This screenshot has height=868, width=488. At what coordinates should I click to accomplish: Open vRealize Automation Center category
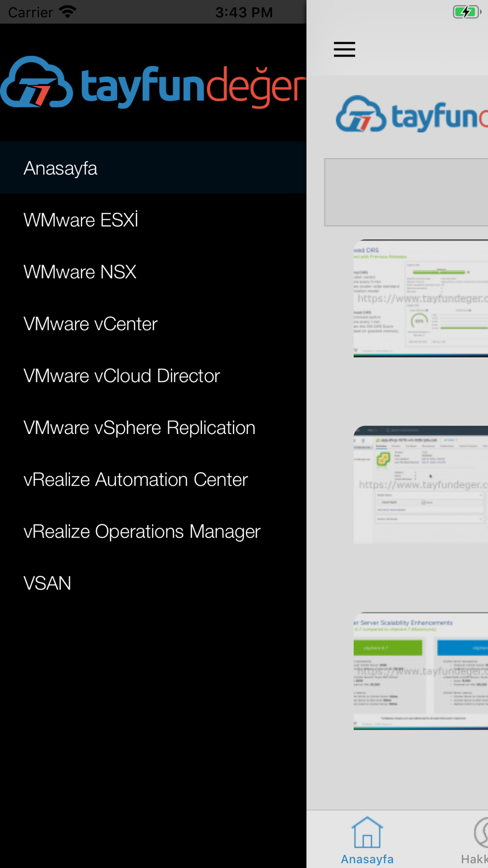pos(153,479)
